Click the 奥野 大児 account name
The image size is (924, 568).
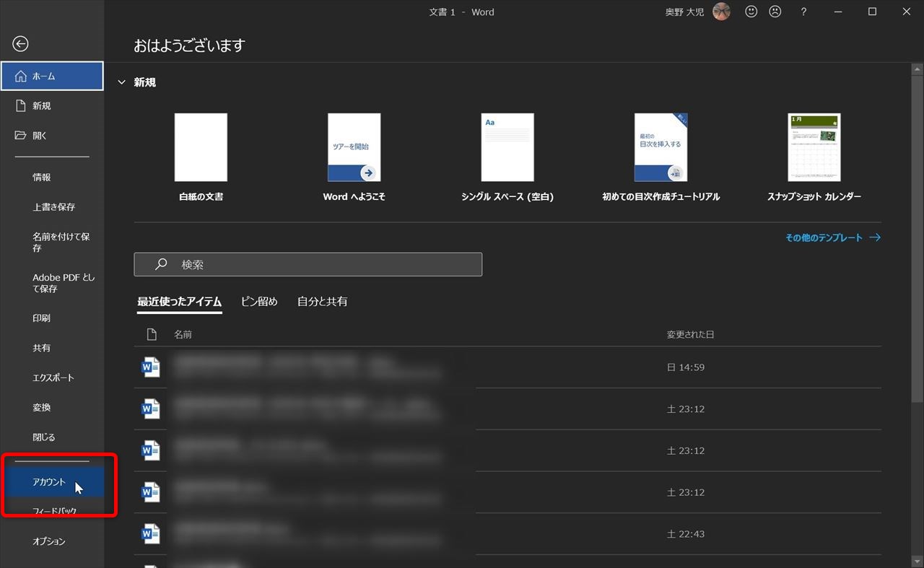684,12
